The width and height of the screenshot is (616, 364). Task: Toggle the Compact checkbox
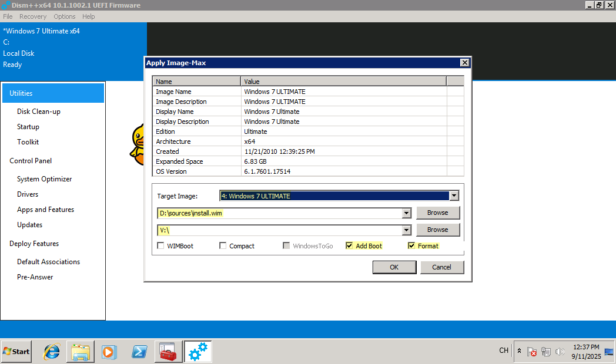coord(223,246)
